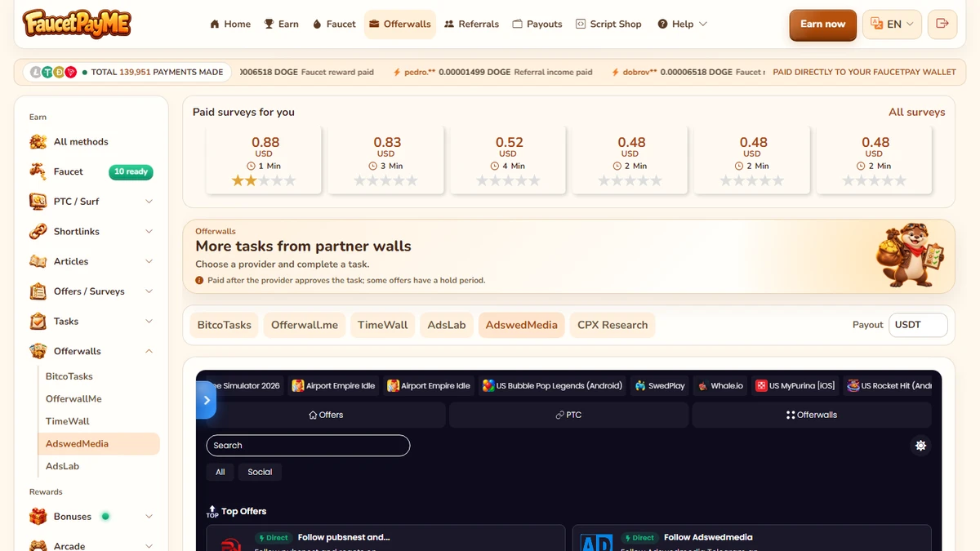Open Earn in top navigation
The image size is (980, 551).
[281, 24]
